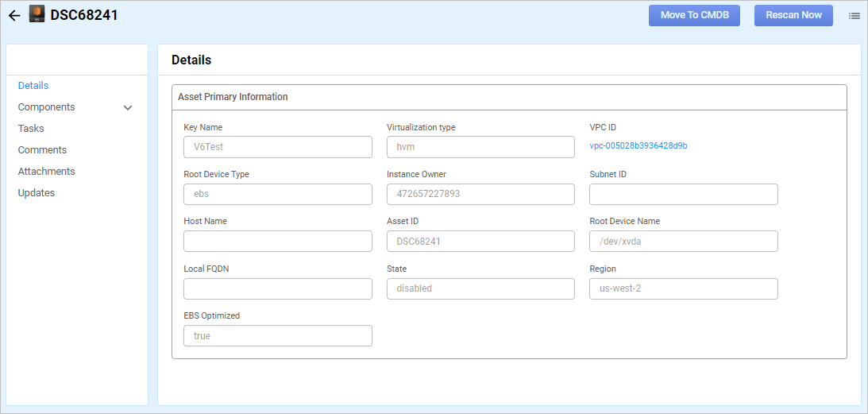Expand the Components chevron in sidebar

pyautogui.click(x=128, y=107)
